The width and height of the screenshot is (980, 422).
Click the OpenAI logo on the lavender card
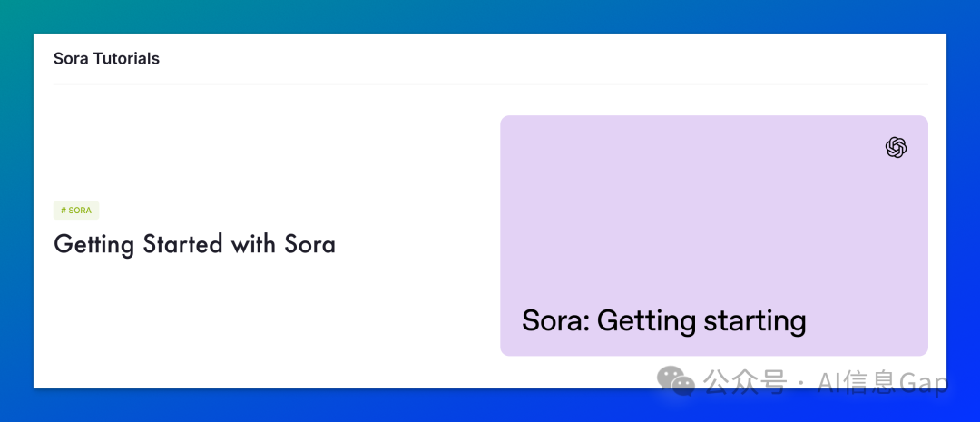point(896,148)
